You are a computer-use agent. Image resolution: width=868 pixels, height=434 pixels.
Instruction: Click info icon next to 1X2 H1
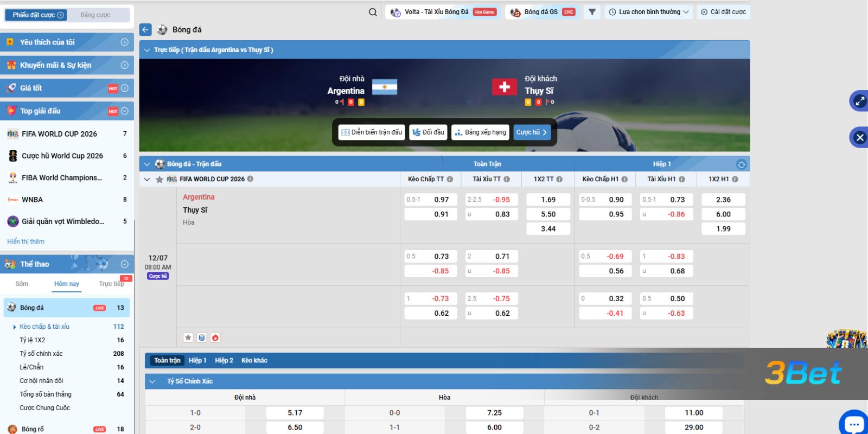coord(735,179)
